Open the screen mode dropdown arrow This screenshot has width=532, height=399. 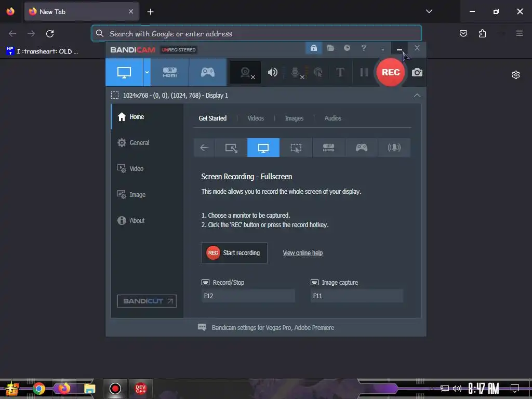[147, 72]
